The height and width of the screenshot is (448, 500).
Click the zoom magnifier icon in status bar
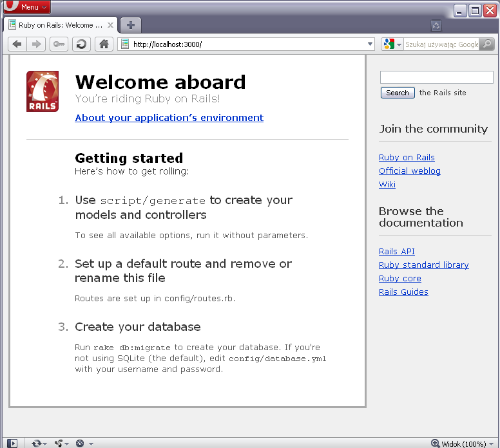(436, 443)
